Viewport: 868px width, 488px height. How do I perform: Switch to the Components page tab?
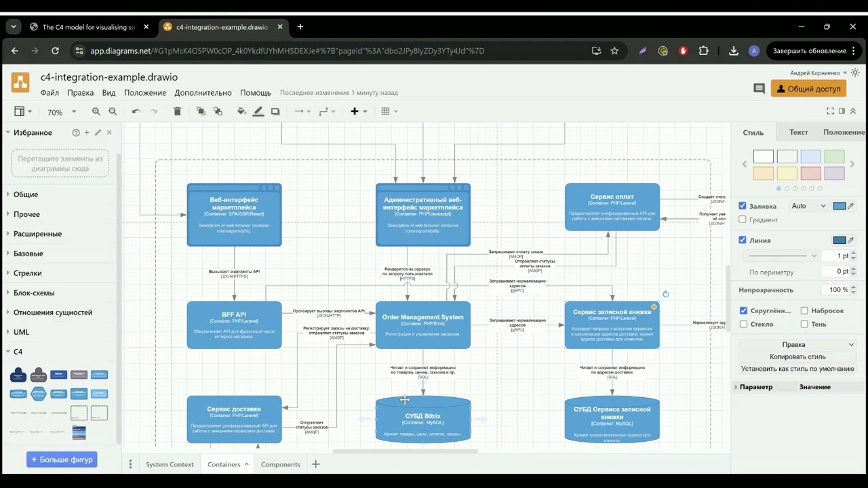(280, 464)
